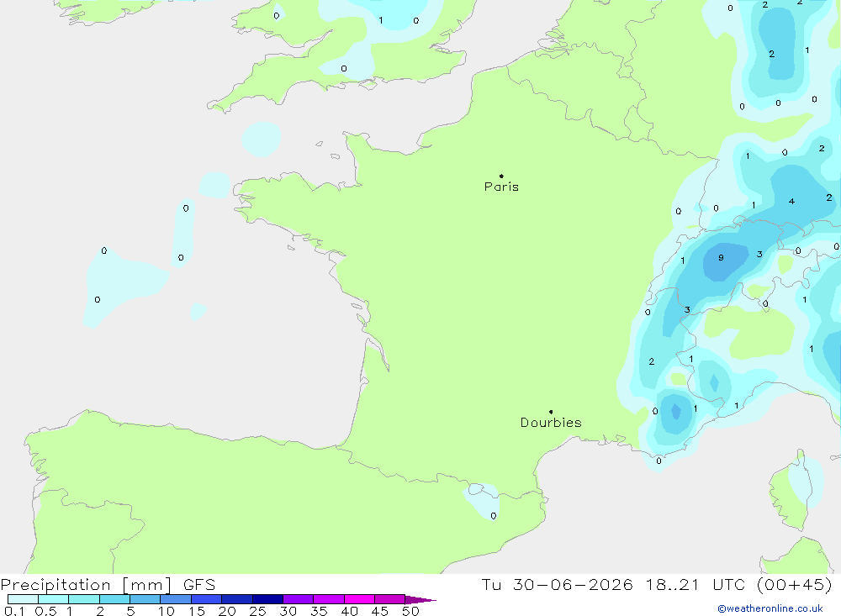
Task: Pick the 20–25 mm legend swatch
Action: click(x=236, y=599)
